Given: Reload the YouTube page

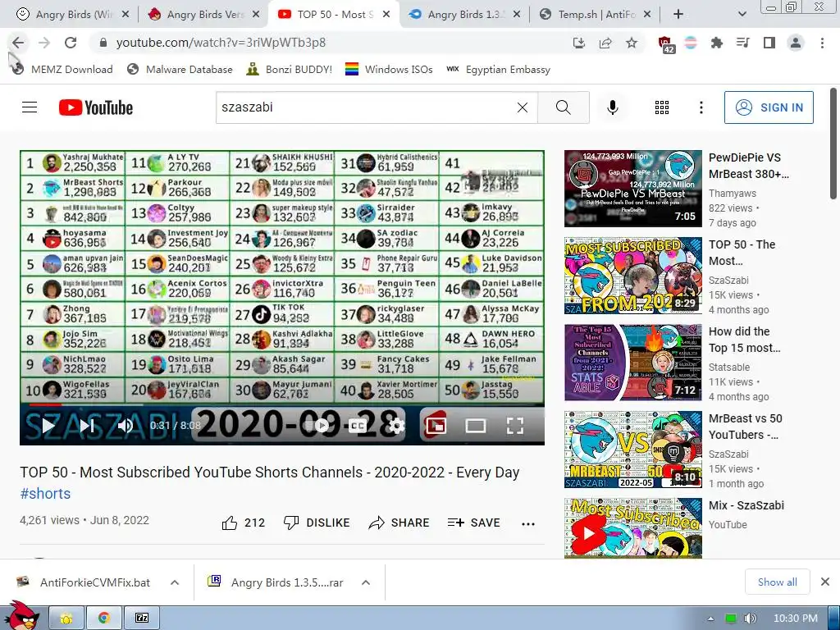Looking at the screenshot, I should pyautogui.click(x=71, y=43).
